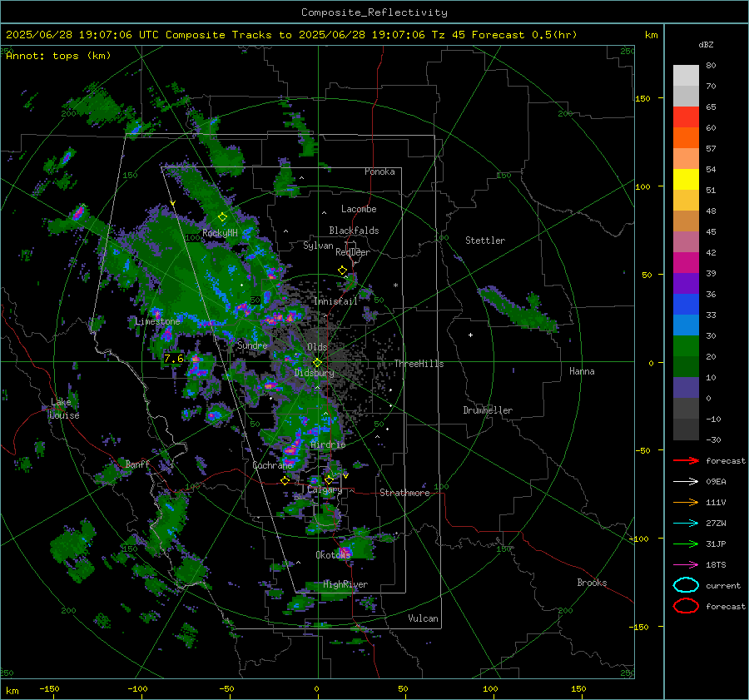Click the yellow diamond radar center near Didsbury
The width and height of the screenshot is (749, 700).
pos(317,363)
